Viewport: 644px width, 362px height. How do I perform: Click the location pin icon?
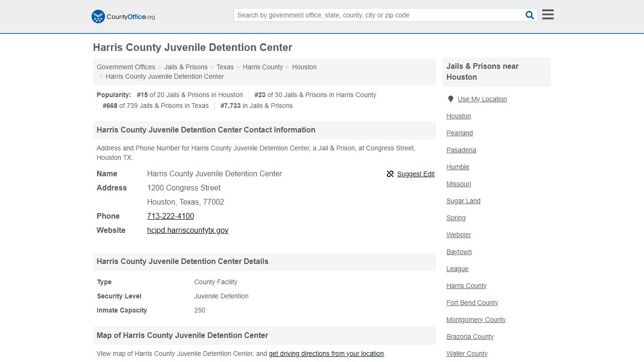tap(451, 99)
